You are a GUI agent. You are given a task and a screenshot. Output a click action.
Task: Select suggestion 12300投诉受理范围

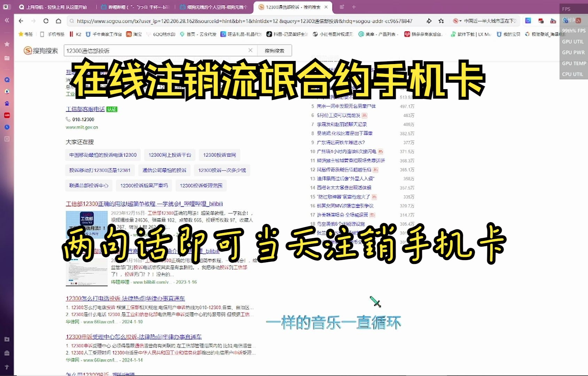pyautogui.click(x=201, y=186)
